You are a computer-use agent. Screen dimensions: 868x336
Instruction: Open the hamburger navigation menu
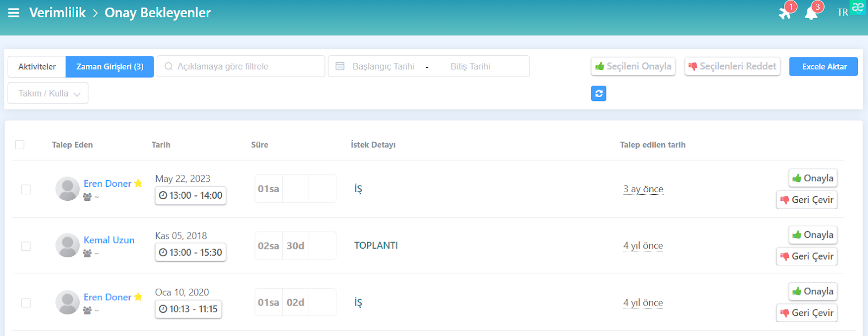tap(14, 12)
